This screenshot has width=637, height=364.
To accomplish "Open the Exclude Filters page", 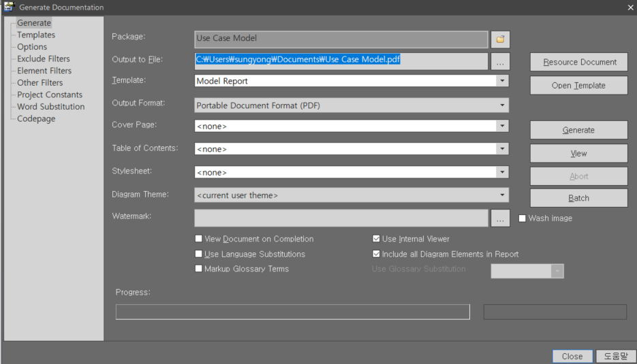I will [x=43, y=59].
